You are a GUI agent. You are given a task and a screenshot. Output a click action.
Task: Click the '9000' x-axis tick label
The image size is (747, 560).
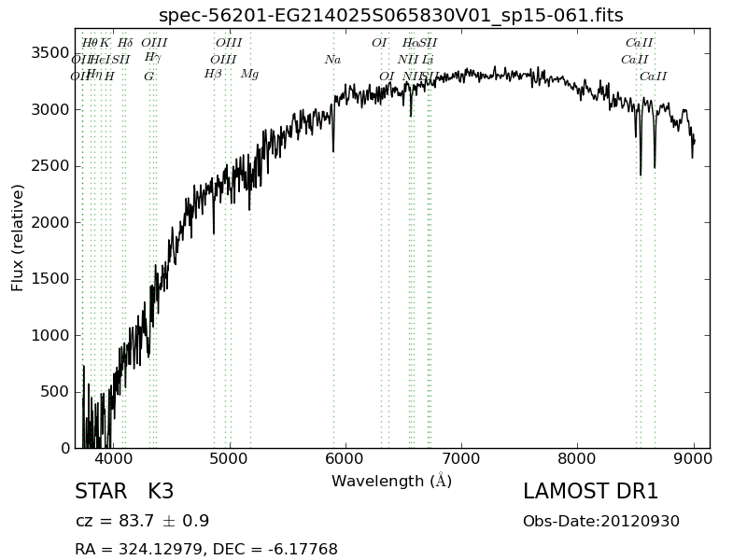pyautogui.click(x=694, y=459)
